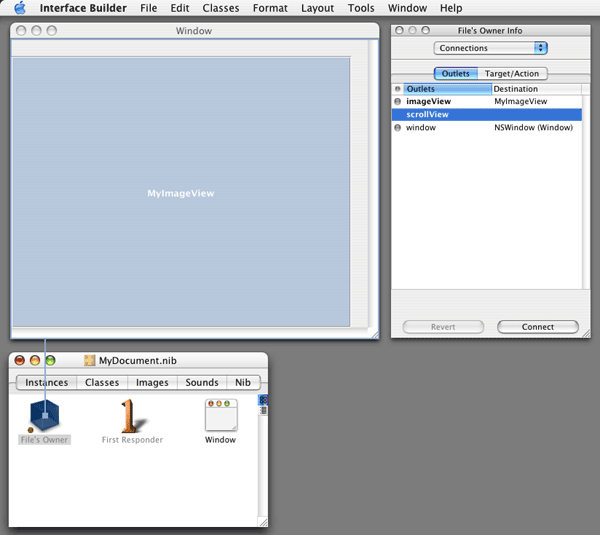
Task: Open the Layout menu in the menu bar
Action: (317, 8)
